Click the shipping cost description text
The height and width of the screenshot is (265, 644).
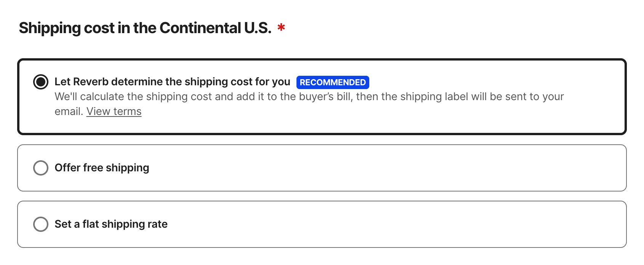click(309, 96)
